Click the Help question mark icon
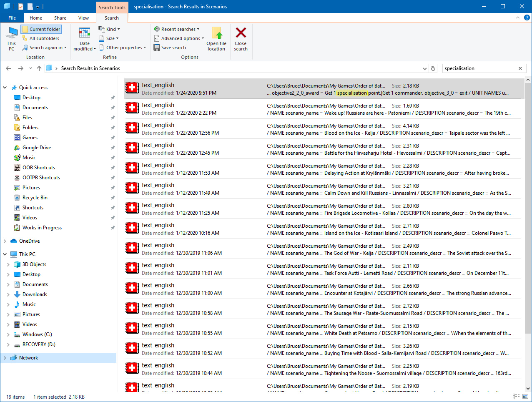The image size is (532, 402). 527,18
